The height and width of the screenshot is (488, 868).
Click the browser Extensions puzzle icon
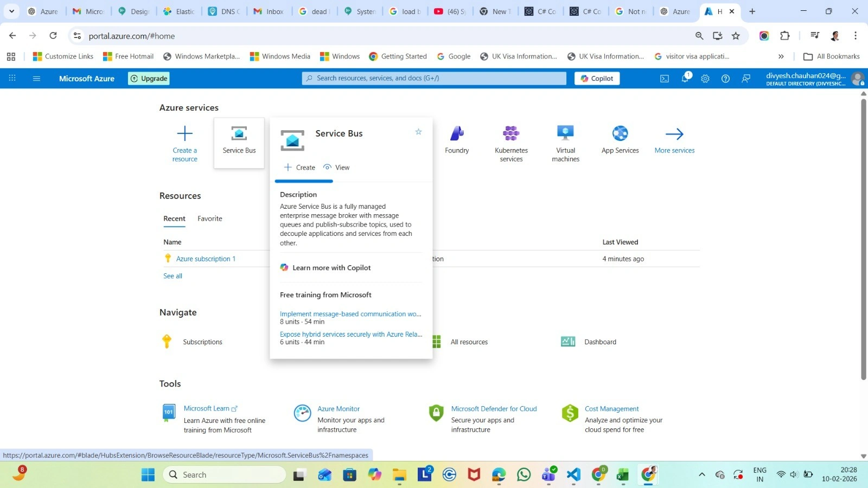(x=784, y=36)
